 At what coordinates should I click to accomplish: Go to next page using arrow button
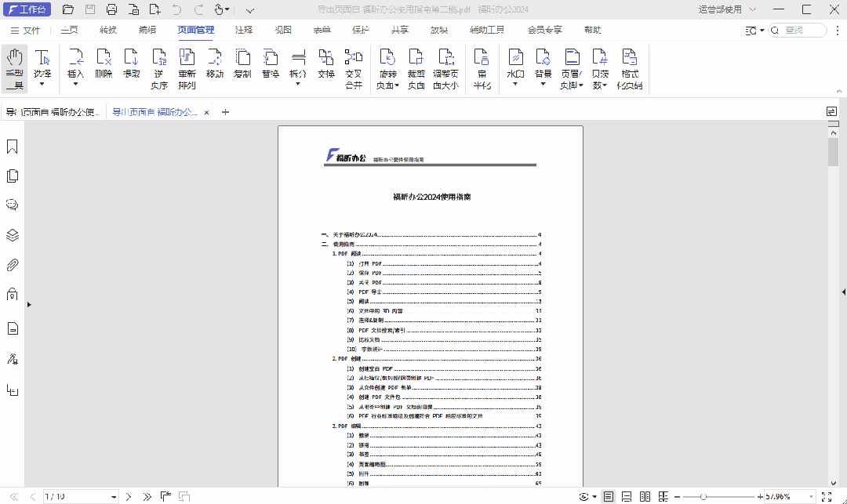coord(129,497)
